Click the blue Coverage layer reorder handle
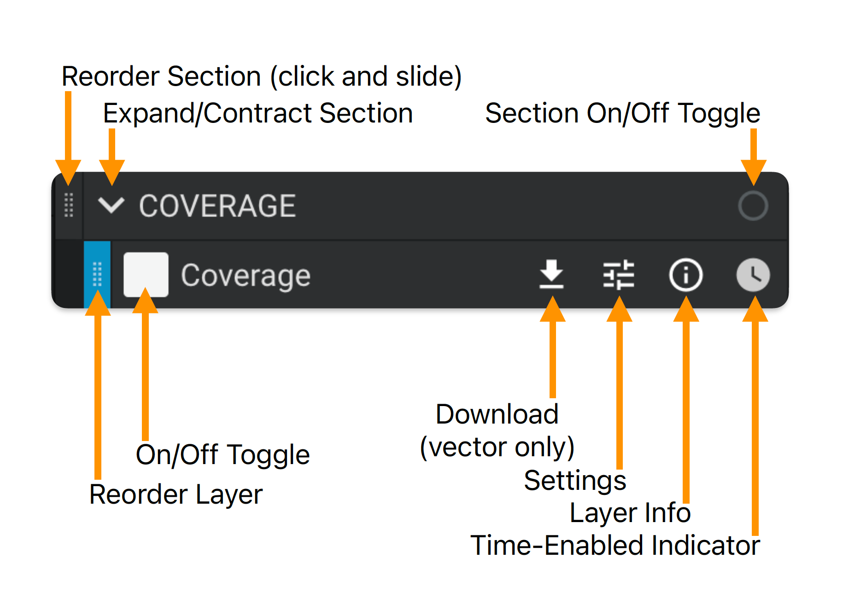Screen dimensions: 843x616 (x=97, y=274)
